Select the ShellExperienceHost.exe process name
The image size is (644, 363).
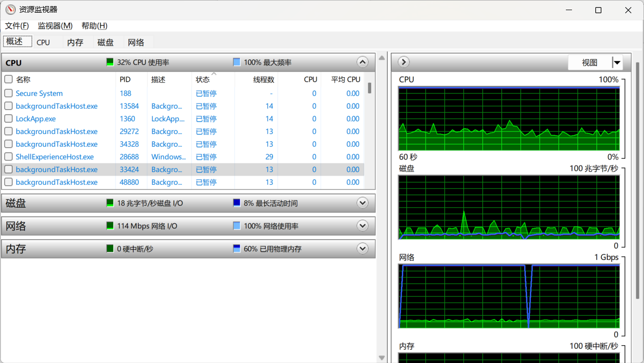pyautogui.click(x=55, y=157)
